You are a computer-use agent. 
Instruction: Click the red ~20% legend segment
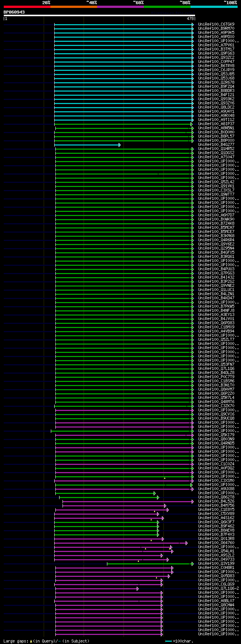[27, 6]
